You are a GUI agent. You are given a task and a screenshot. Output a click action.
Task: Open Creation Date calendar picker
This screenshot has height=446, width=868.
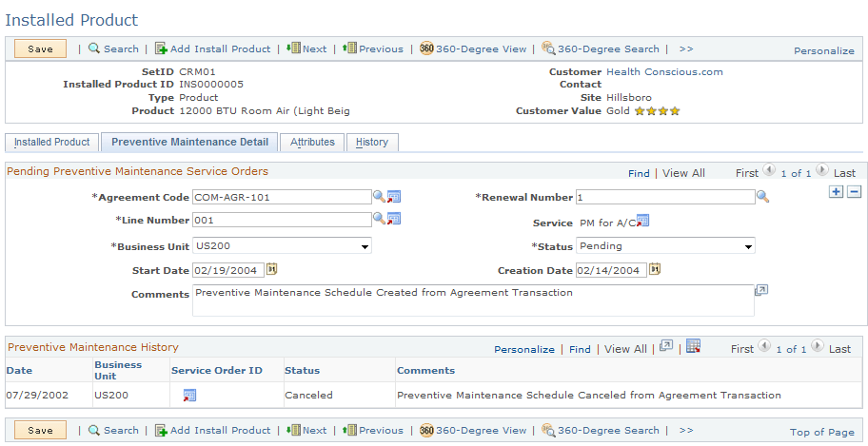[655, 269]
